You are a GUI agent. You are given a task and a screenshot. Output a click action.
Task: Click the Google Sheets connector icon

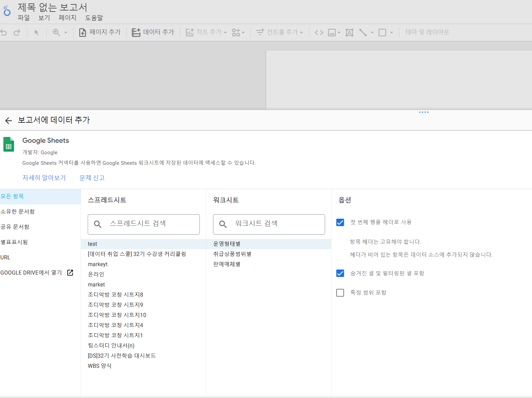(9, 144)
